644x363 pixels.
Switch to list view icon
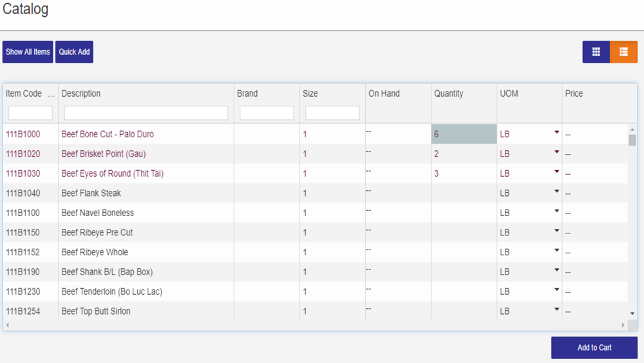tap(623, 52)
